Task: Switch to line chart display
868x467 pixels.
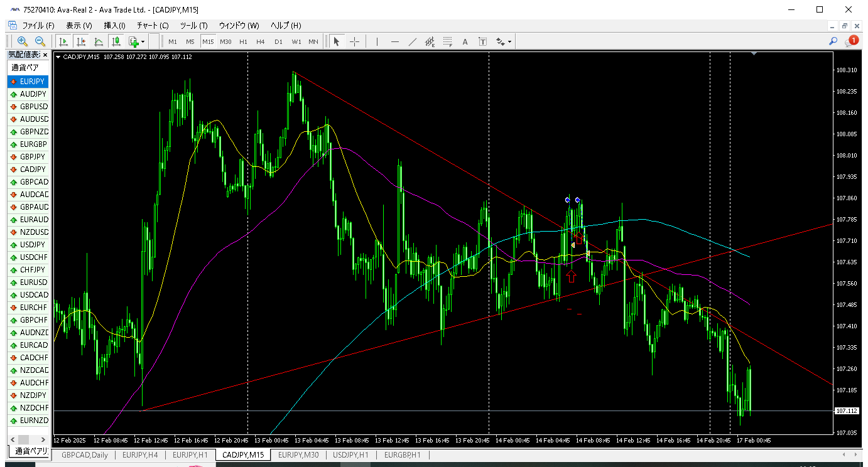Action: coord(99,41)
